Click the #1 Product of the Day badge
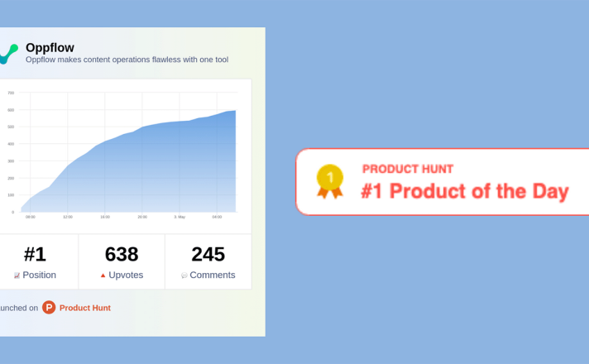The image size is (589, 364). 443,182
